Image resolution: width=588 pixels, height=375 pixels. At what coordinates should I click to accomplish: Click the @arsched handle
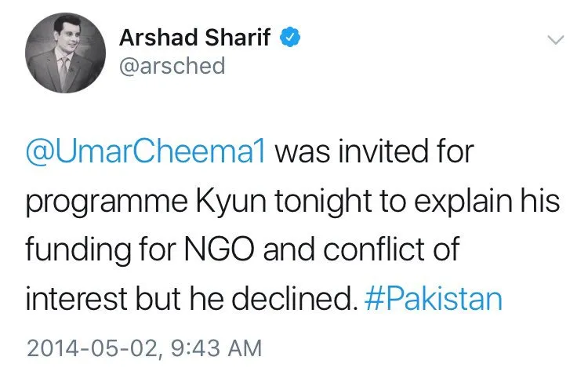[172, 66]
